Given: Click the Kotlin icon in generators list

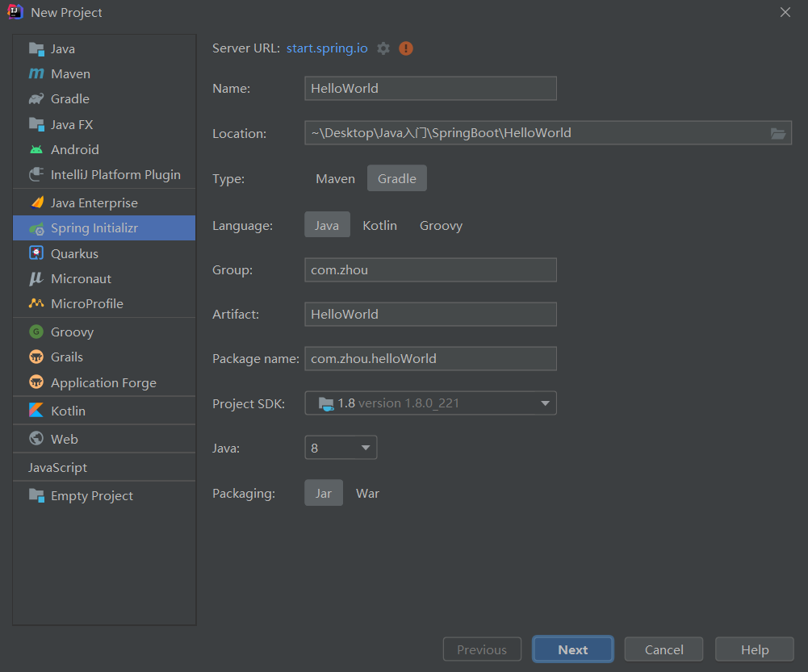Looking at the screenshot, I should 36,411.
